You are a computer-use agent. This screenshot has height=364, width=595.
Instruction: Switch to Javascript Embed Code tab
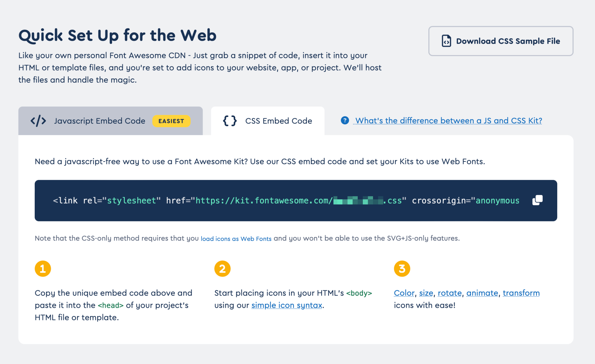(110, 121)
